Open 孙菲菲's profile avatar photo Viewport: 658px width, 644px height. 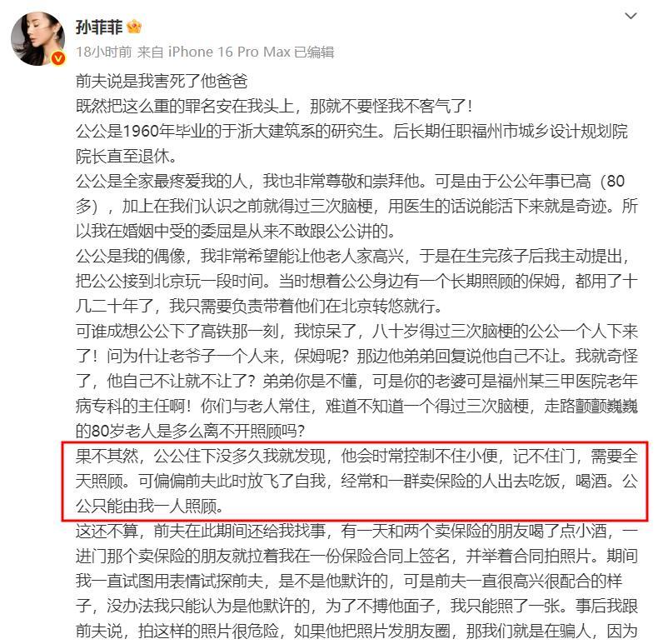[x=37, y=38]
